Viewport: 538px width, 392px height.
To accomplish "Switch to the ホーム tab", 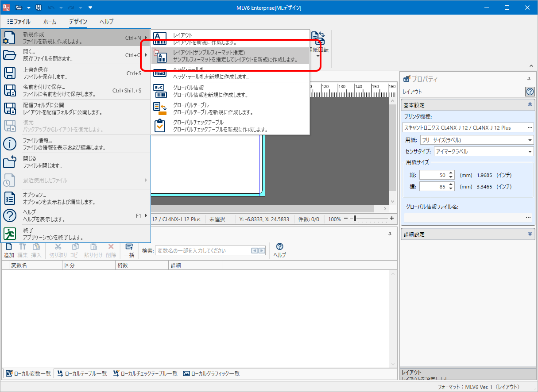I will (50, 22).
